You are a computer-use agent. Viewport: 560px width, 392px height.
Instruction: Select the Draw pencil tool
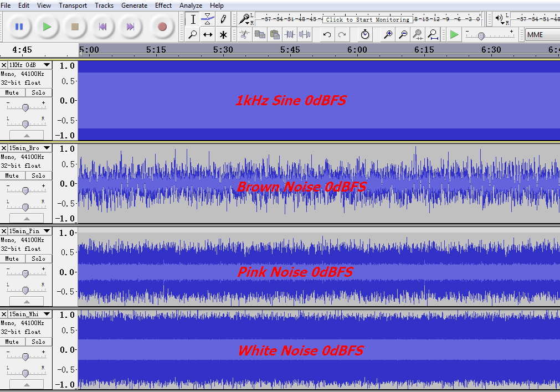pos(223,19)
